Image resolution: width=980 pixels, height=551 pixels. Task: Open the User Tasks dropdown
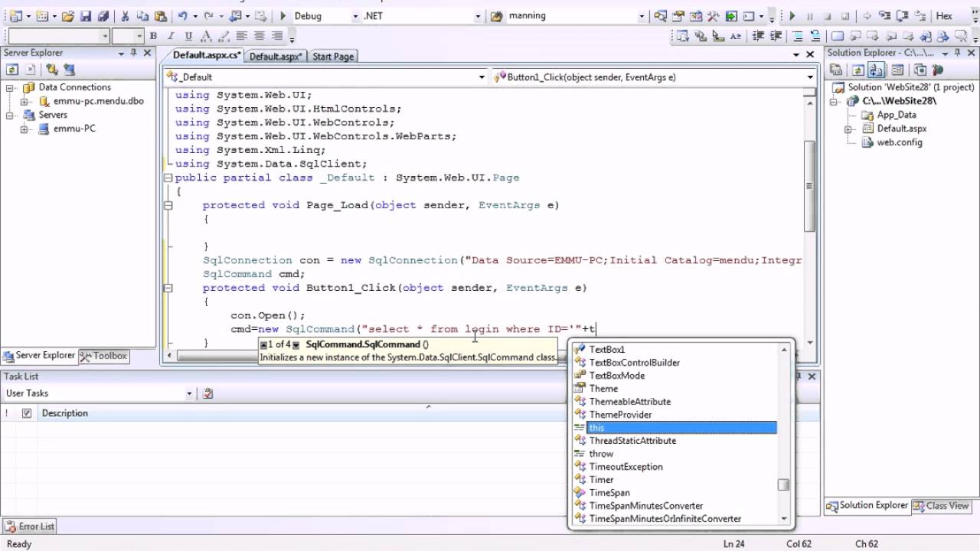(x=189, y=393)
